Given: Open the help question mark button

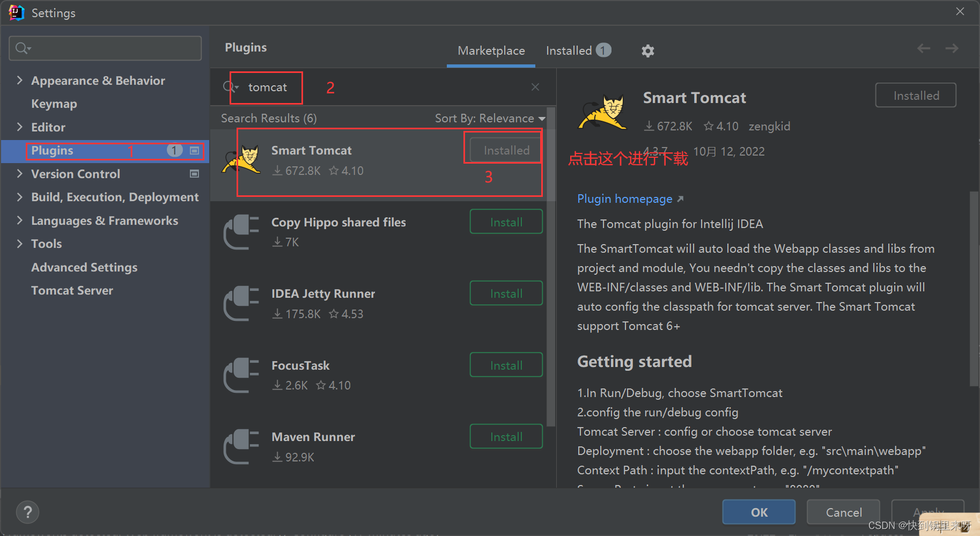Looking at the screenshot, I should click(x=28, y=512).
